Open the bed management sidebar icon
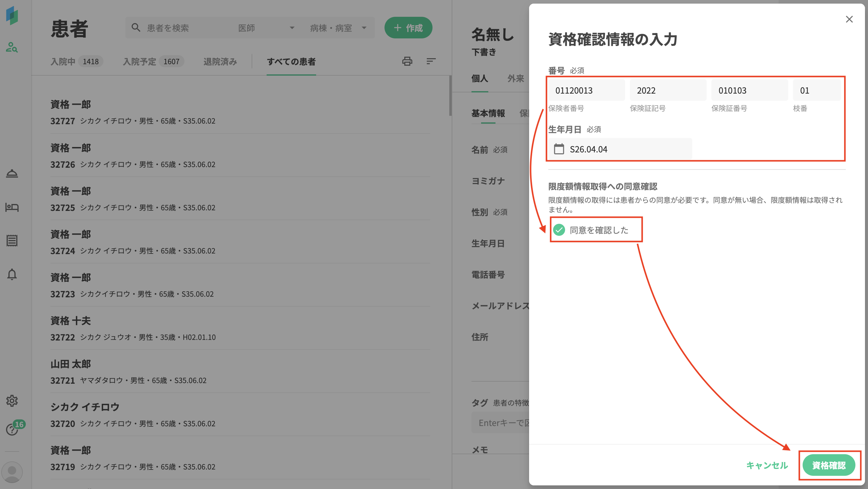868x489 pixels. pyautogui.click(x=12, y=207)
